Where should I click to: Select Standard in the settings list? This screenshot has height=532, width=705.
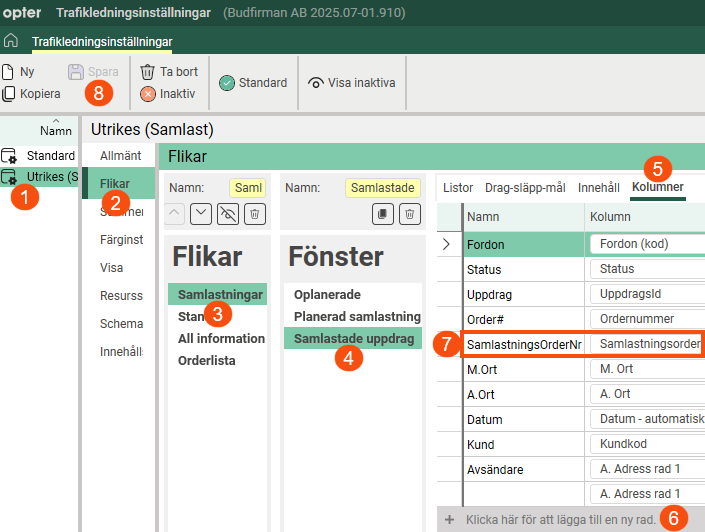click(50, 156)
